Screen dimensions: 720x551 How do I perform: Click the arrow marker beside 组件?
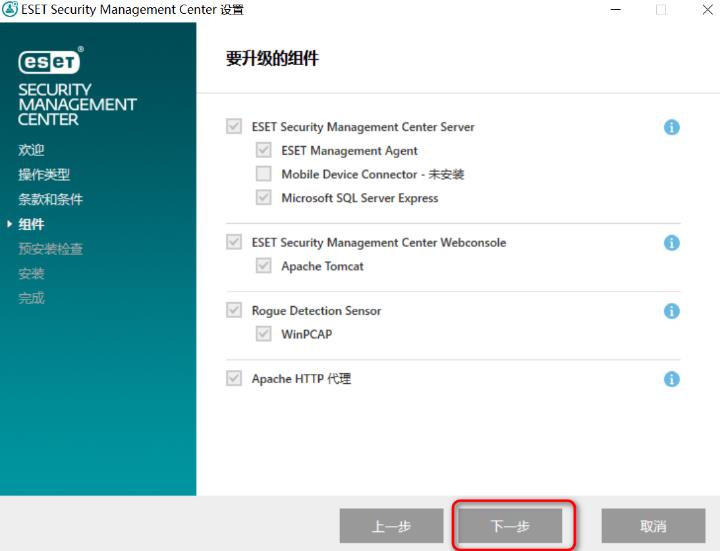(x=9, y=224)
